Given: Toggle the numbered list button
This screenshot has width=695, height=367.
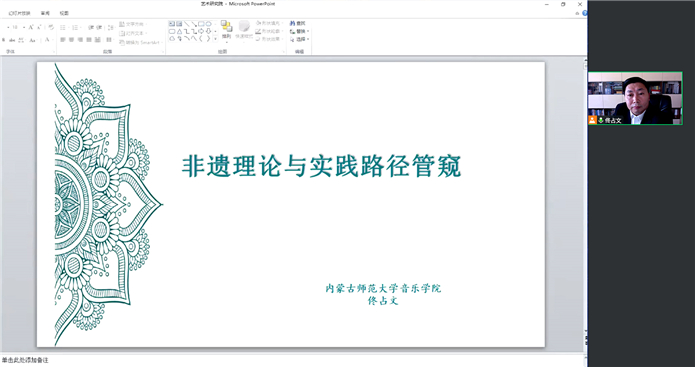Looking at the screenshot, I should 76,27.
